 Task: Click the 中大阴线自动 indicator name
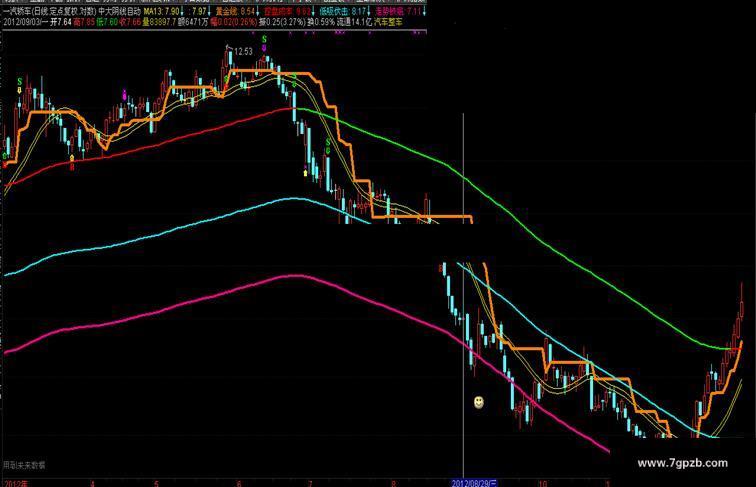coord(120,11)
